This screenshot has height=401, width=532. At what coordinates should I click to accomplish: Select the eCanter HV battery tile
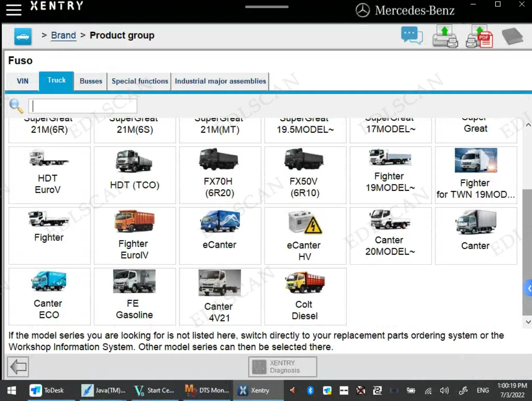[x=305, y=236]
